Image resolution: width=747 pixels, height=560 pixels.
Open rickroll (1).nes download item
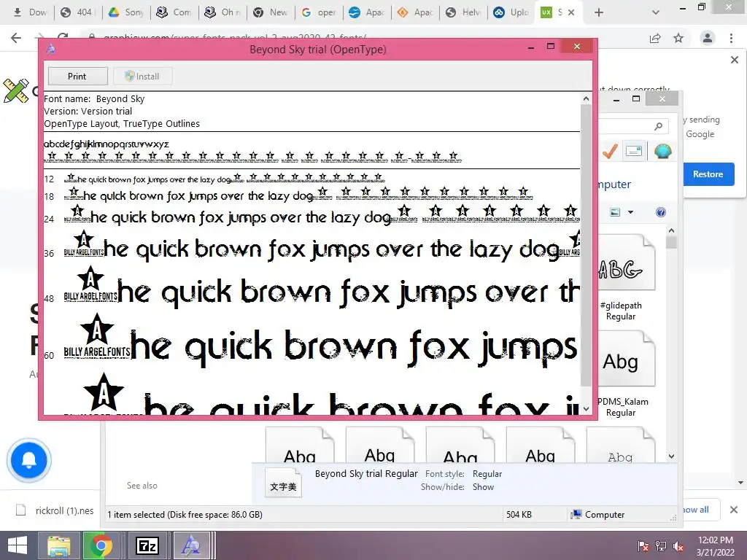(x=55, y=510)
